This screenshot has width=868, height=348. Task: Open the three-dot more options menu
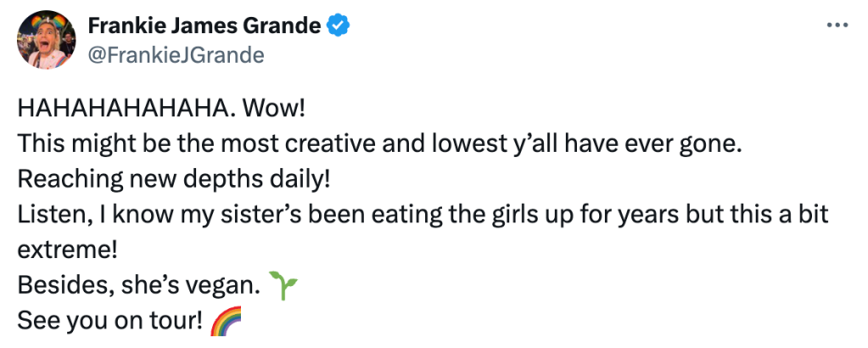[837, 26]
